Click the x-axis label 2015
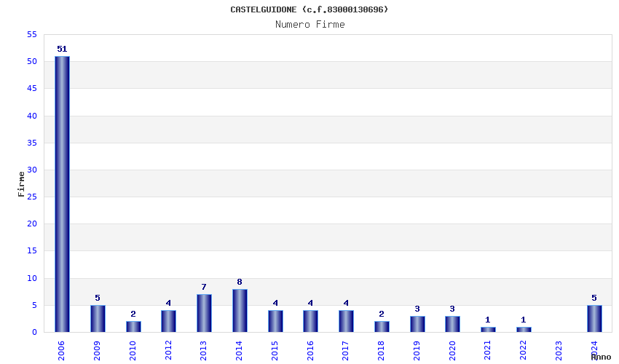 [275, 351]
